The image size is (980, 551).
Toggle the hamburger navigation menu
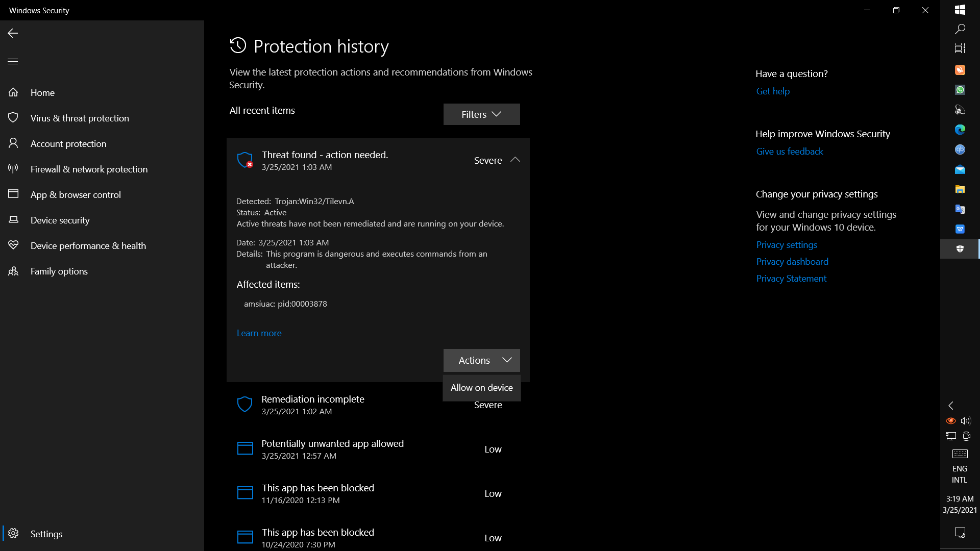[x=13, y=62]
